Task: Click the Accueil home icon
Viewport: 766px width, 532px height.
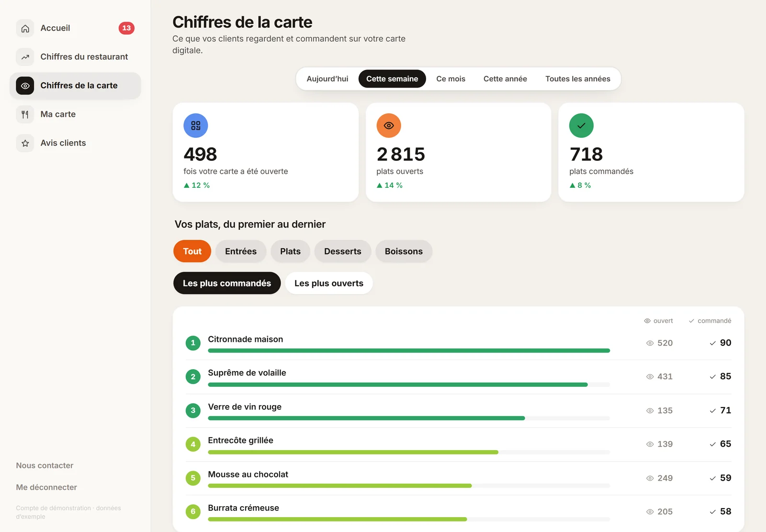Action: click(x=25, y=28)
